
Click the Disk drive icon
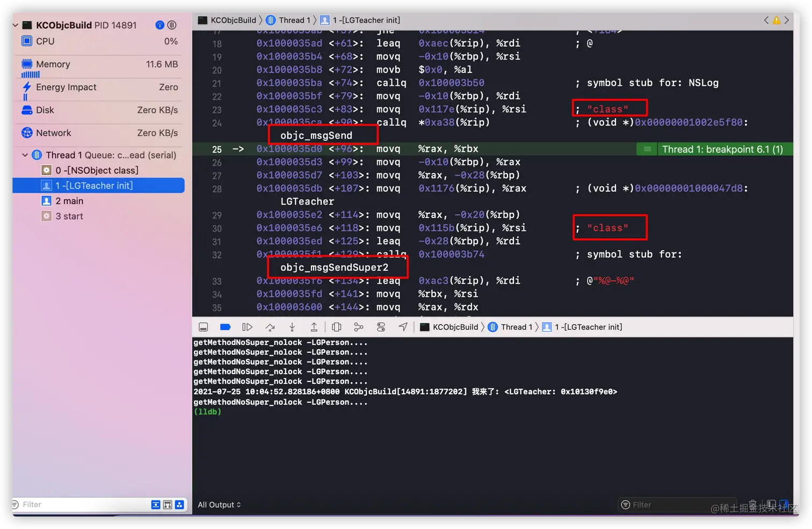[27, 110]
